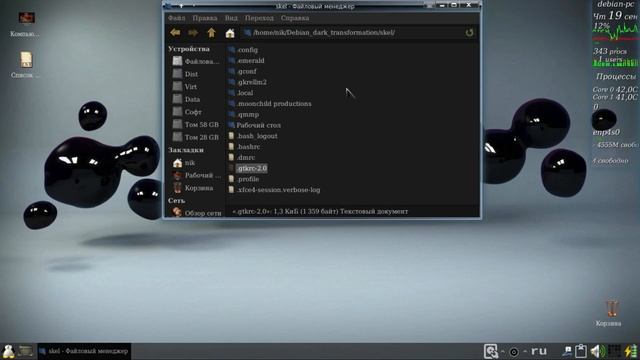Click the circular disc tray icon
The width and height of the screenshot is (640, 360).
click(x=514, y=351)
